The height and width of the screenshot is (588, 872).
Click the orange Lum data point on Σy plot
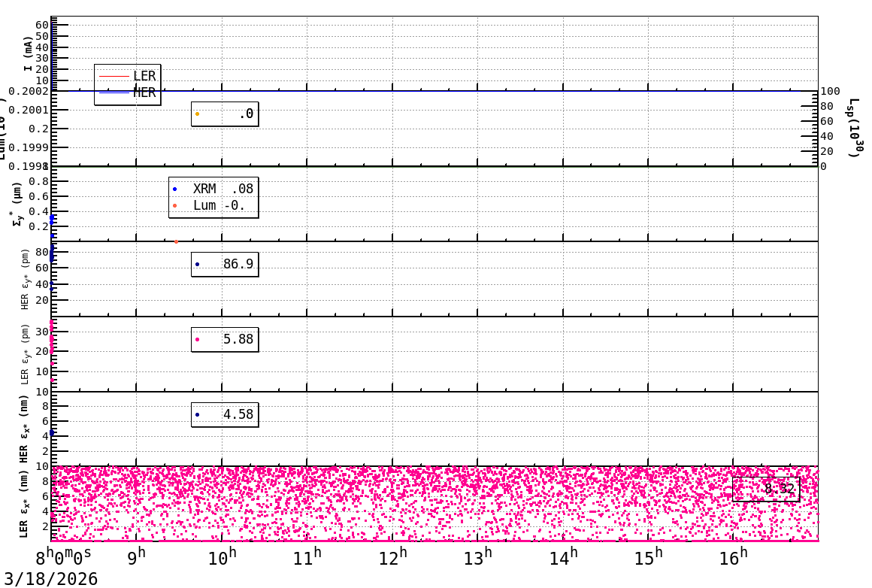(177, 242)
